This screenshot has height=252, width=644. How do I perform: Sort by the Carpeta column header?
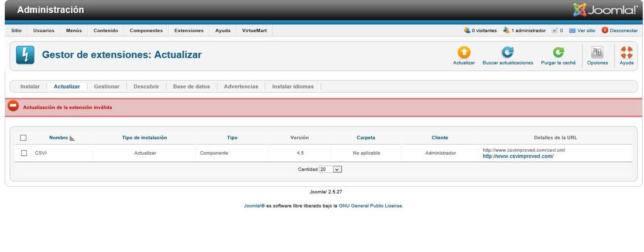(x=365, y=138)
